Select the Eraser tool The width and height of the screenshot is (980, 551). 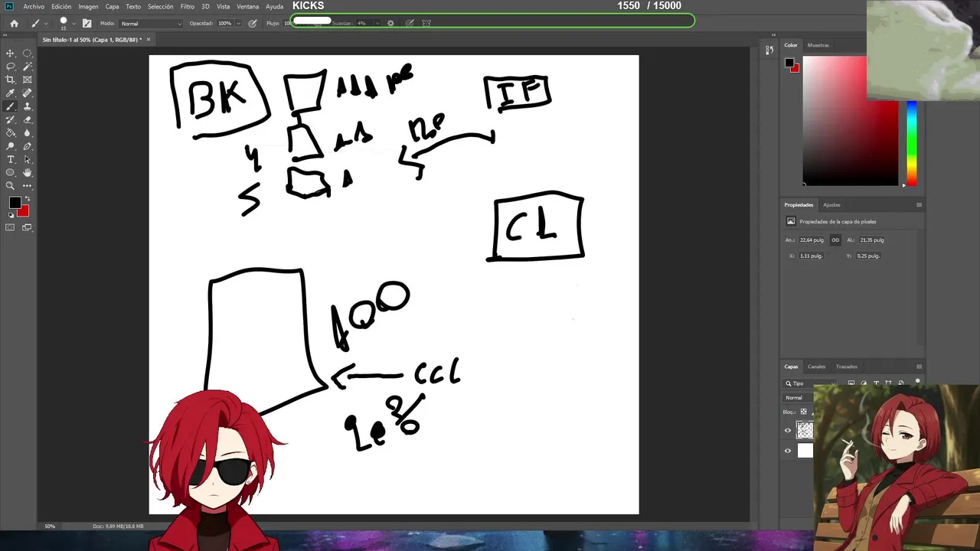point(28,119)
